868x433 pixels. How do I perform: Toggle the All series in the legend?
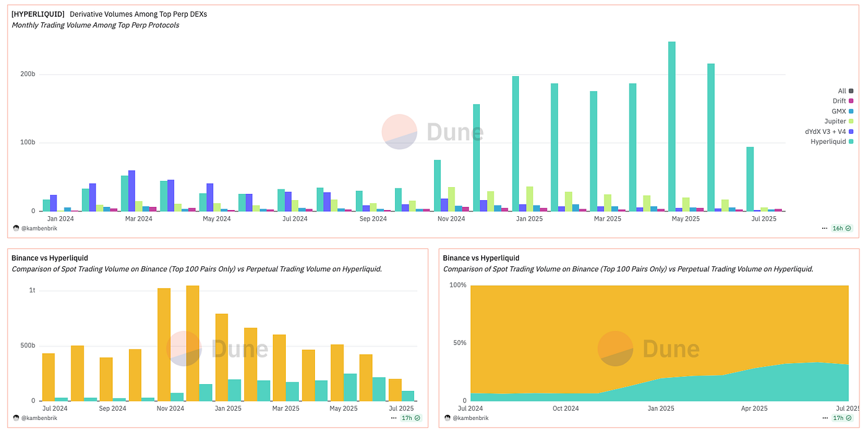tap(846, 91)
